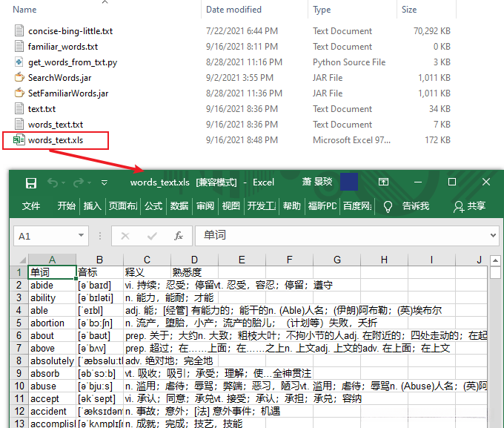Sort by Date modified column header
This screenshot has height=428, width=504.
(233, 10)
